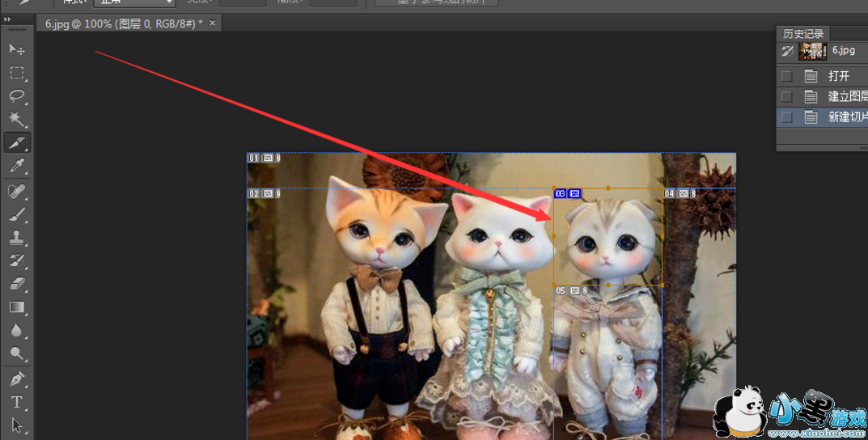Viewport: 868px width, 440px height.
Task: Select the Type tool
Action: [17, 402]
